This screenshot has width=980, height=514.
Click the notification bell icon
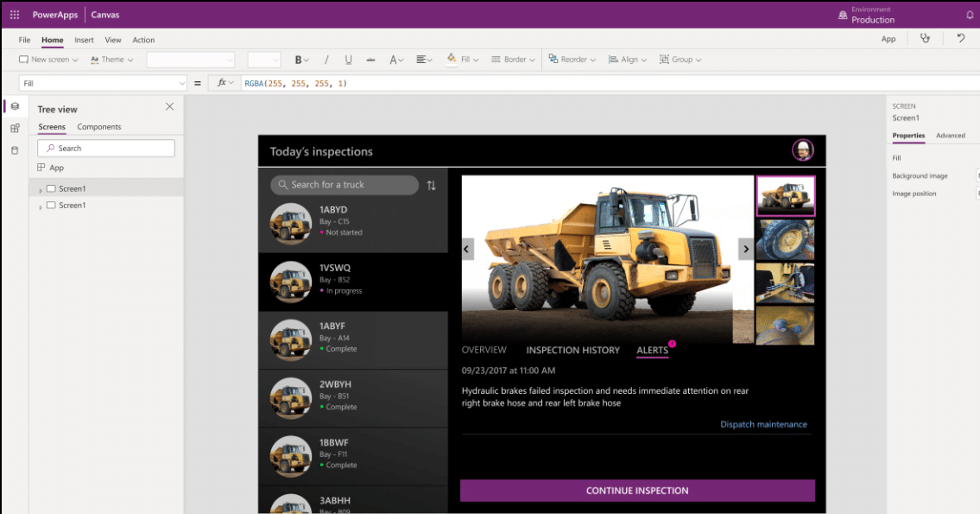(x=970, y=15)
